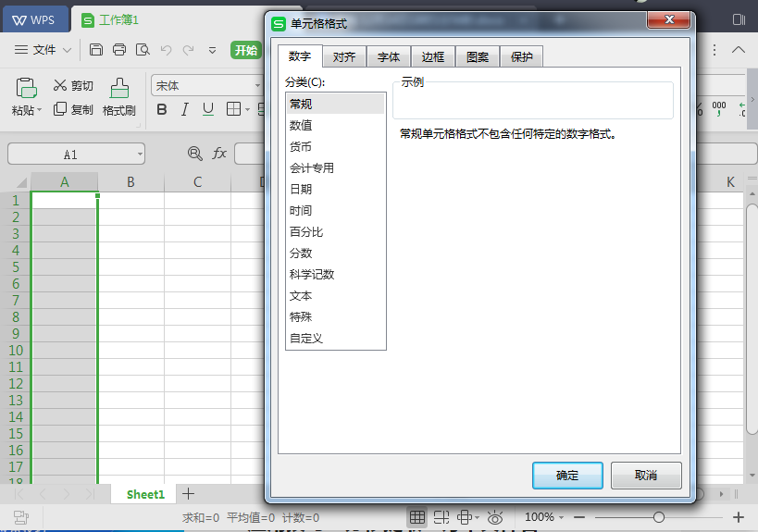Image resolution: width=758 pixels, height=532 pixels.
Task: Close the 单元格格式 dialog
Action: pyautogui.click(x=669, y=19)
